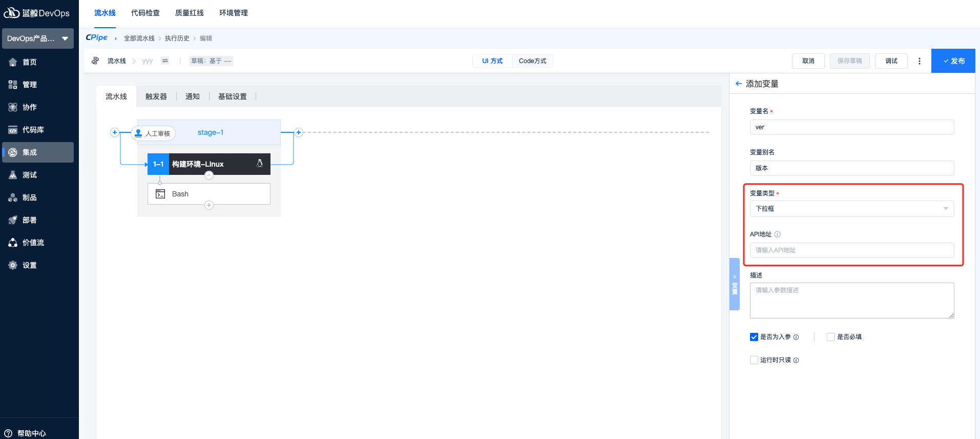980x439 pixels.
Task: Click the pipeline icon beside 流水线
Action: pos(95,61)
